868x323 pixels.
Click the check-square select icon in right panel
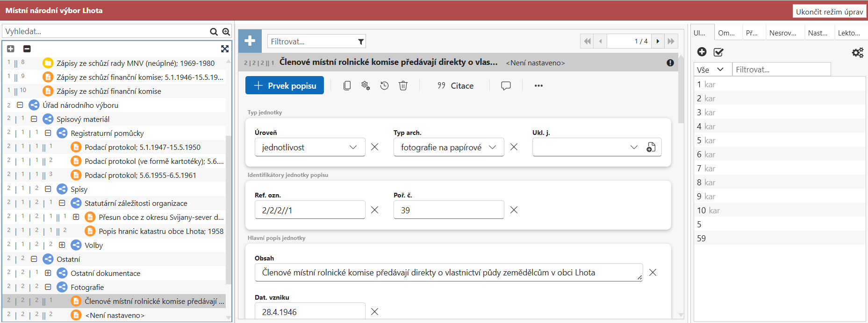click(x=718, y=52)
